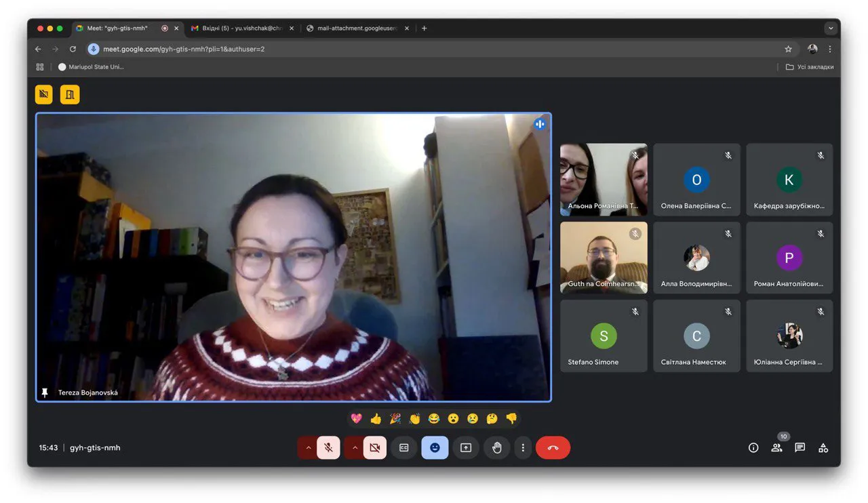Toggle the muted microphone button
Screen dimensions: 868x503
(x=328, y=448)
